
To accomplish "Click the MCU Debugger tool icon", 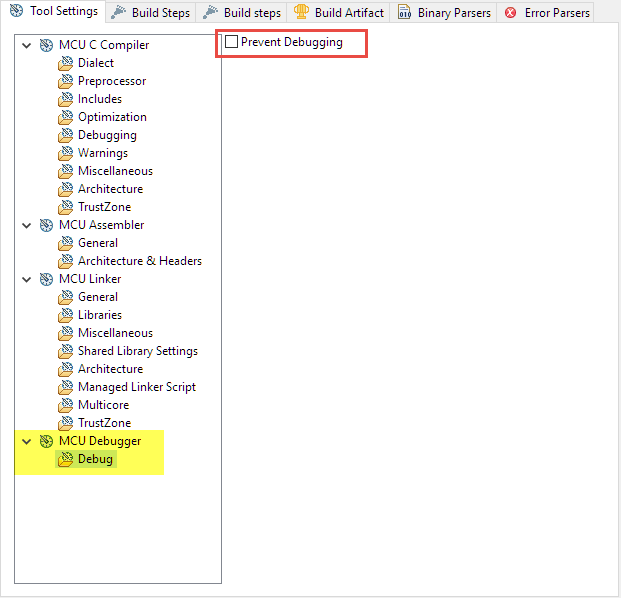I will pyautogui.click(x=46, y=441).
